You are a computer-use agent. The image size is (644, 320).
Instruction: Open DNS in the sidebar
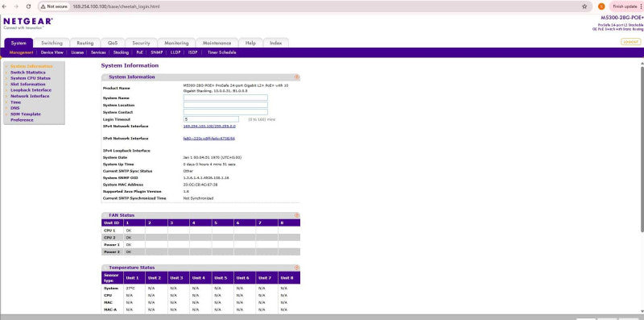click(14, 108)
